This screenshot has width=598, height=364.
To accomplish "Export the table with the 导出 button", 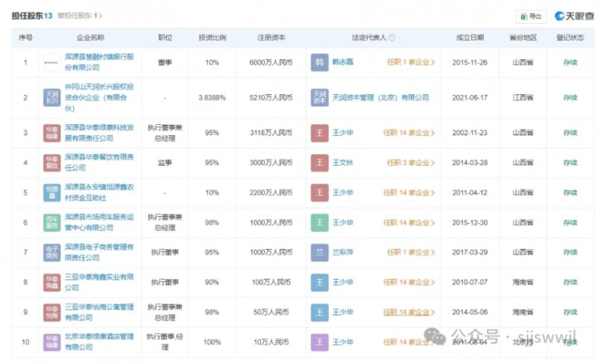I will (x=531, y=16).
